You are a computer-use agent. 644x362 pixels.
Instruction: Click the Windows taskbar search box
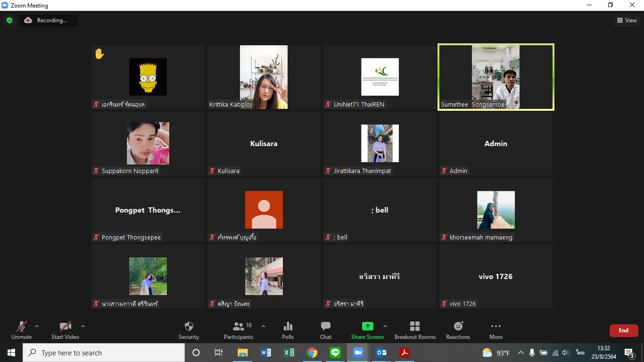point(104,353)
